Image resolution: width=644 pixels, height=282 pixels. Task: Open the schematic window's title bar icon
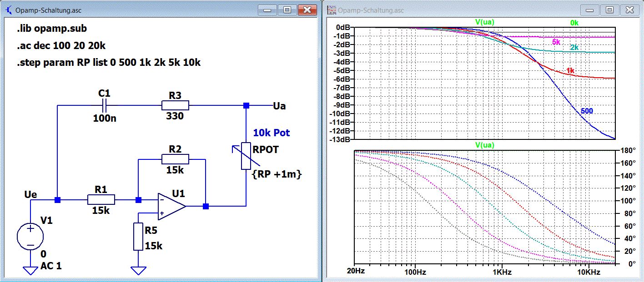(8, 10)
